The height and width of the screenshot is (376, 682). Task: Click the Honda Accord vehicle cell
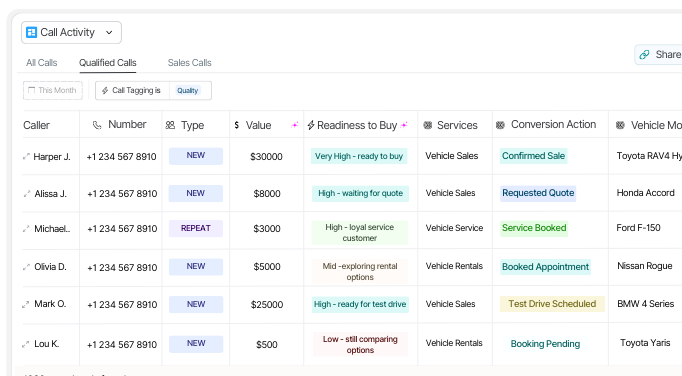[645, 193]
